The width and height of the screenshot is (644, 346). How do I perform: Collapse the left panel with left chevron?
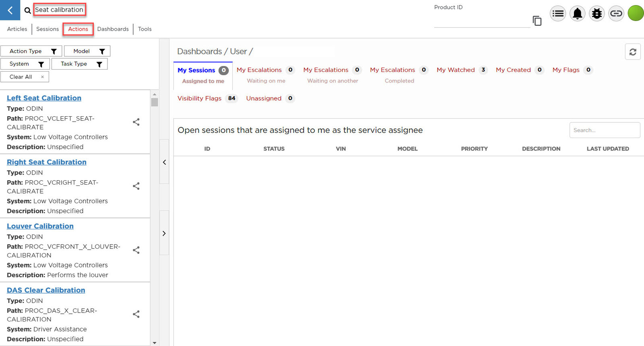[164, 162]
